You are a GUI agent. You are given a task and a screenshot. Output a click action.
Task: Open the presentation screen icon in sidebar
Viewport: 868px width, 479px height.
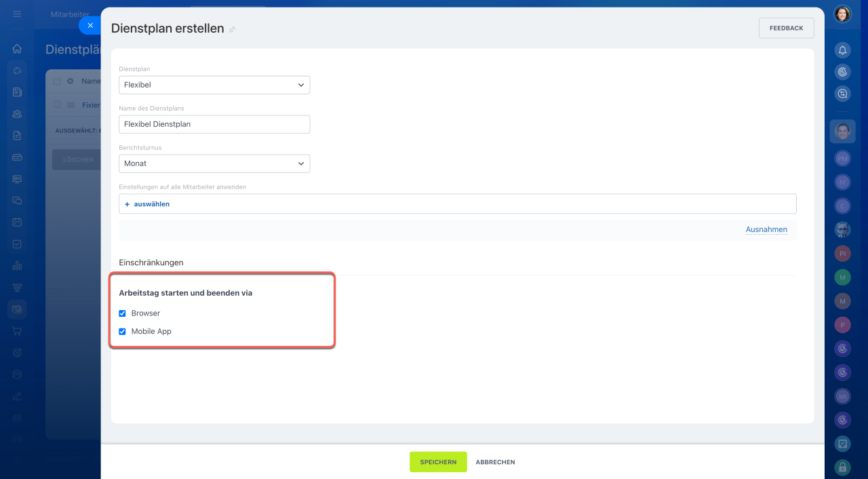tap(17, 179)
